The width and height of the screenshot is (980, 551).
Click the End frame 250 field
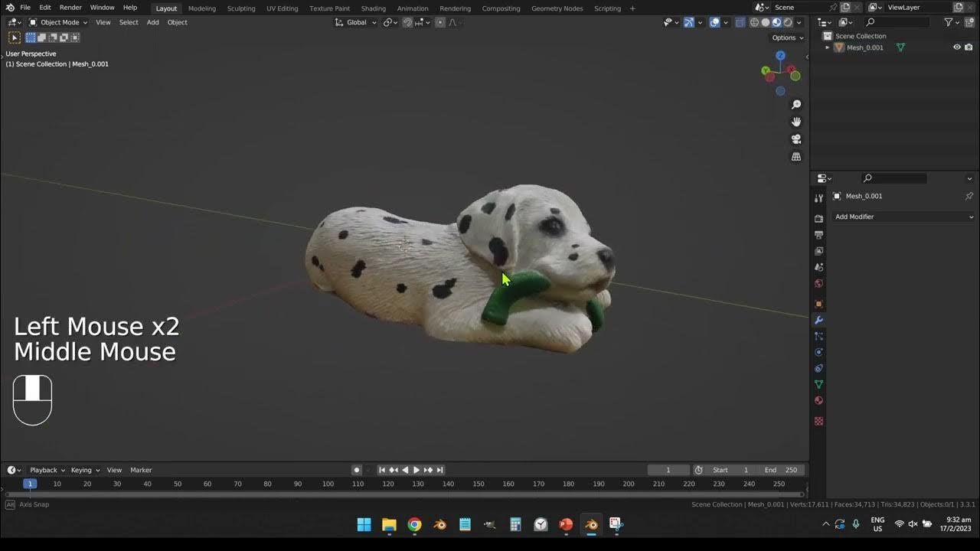pyautogui.click(x=781, y=470)
